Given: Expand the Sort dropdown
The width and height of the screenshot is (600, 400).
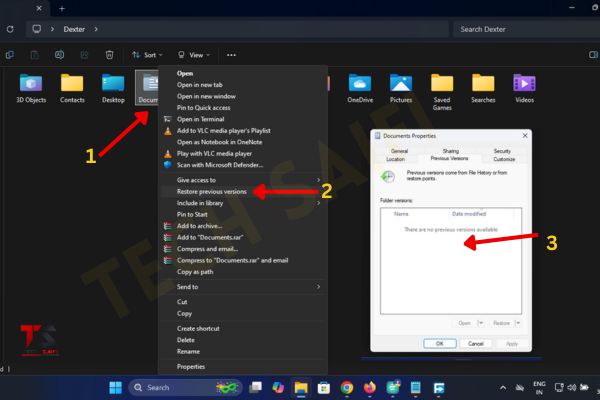Looking at the screenshot, I should tap(147, 55).
